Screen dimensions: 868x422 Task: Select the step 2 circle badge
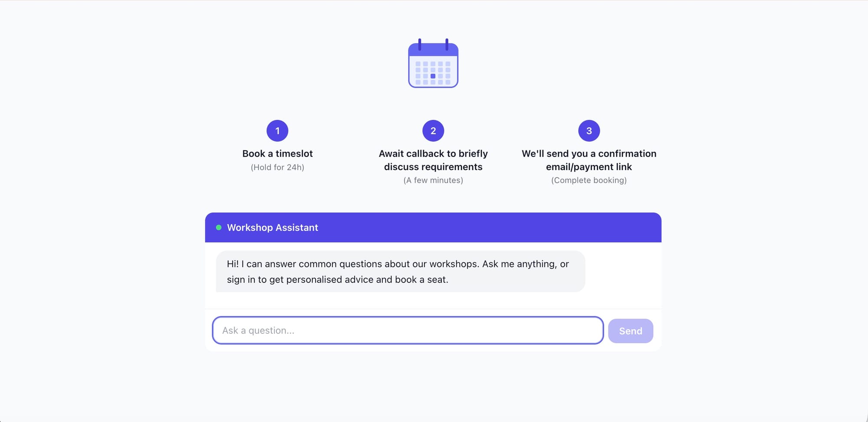click(x=433, y=131)
